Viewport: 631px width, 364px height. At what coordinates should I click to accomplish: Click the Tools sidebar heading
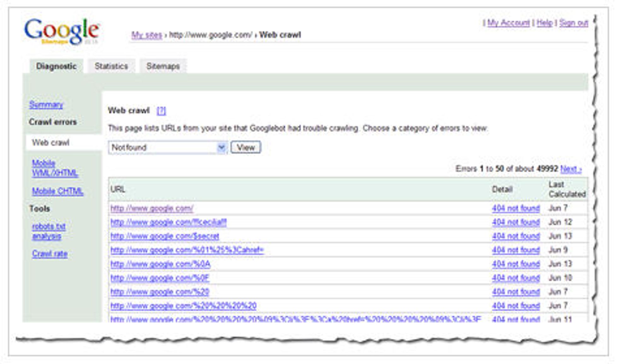click(39, 209)
